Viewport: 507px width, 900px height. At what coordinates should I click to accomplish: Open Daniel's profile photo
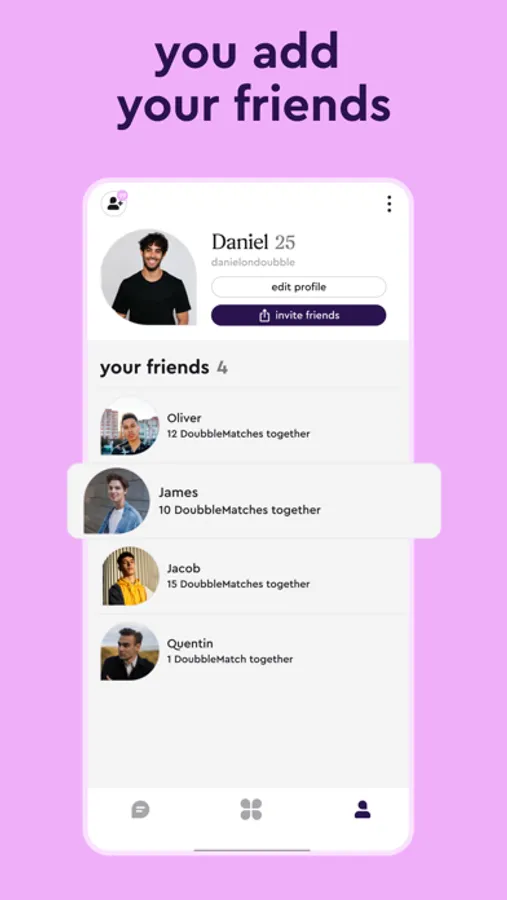tap(149, 277)
